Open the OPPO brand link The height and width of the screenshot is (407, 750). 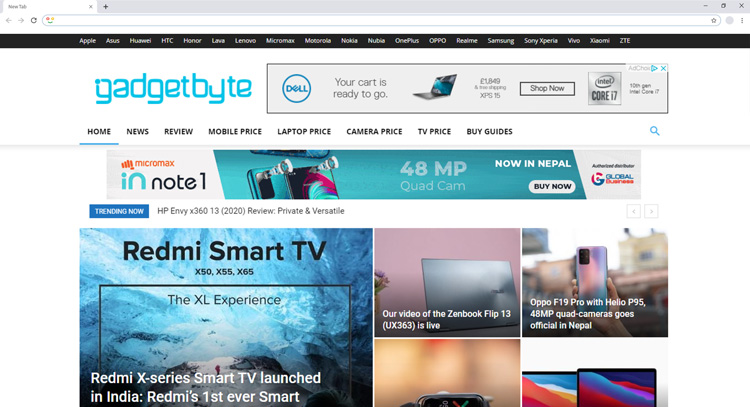coord(437,41)
